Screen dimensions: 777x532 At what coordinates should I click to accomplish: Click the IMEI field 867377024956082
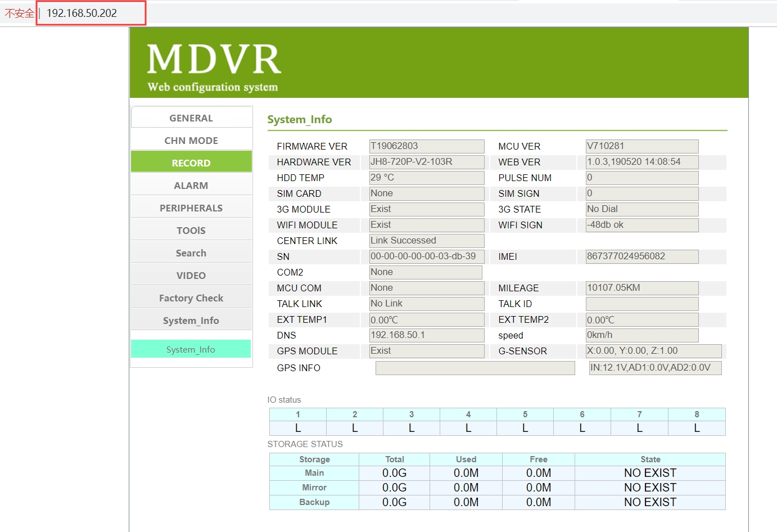[642, 256]
